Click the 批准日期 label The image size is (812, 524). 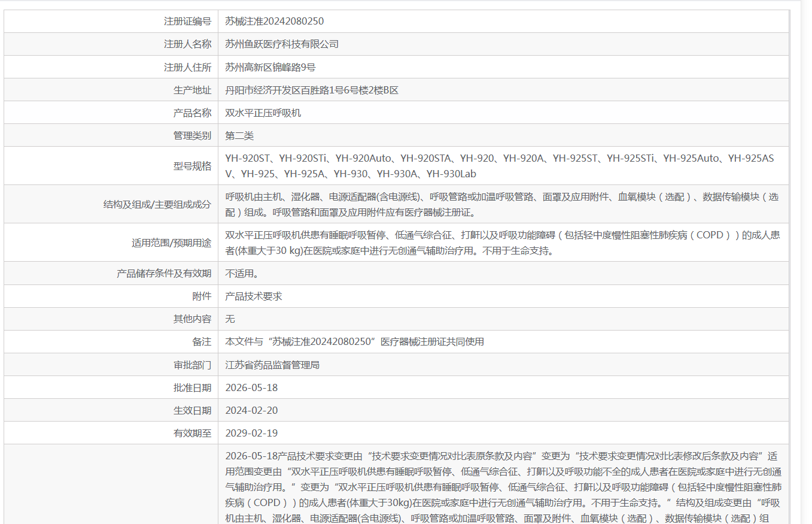pos(192,387)
